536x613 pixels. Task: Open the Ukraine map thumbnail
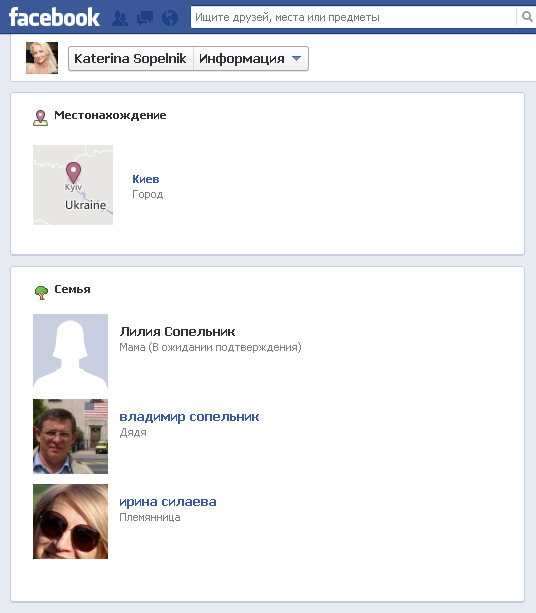73,185
